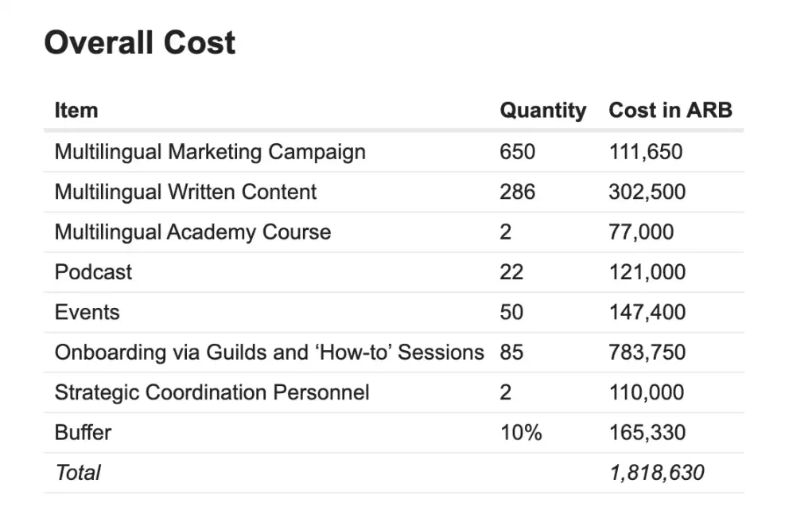The image size is (812, 530).
Task: Click the 650 quantity value
Action: pyautogui.click(x=517, y=152)
